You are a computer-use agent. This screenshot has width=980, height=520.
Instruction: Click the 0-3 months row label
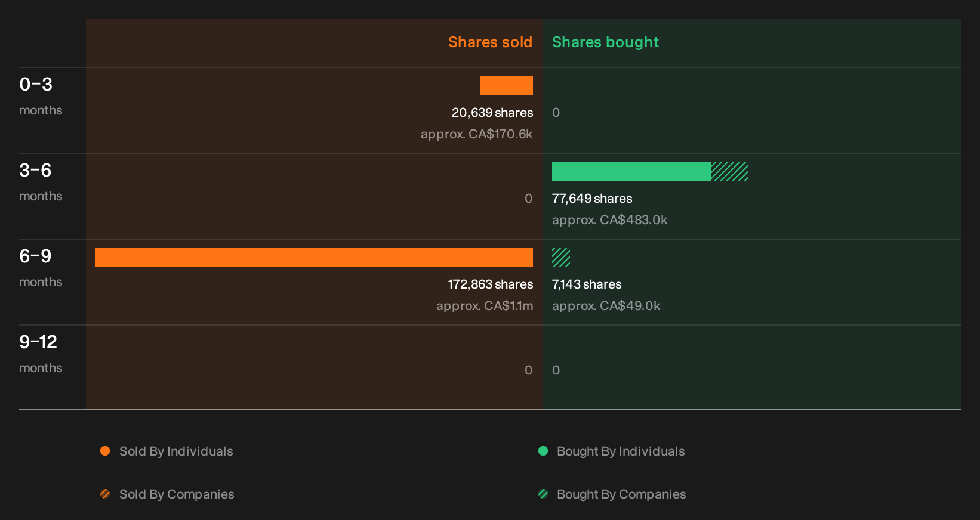click(41, 96)
